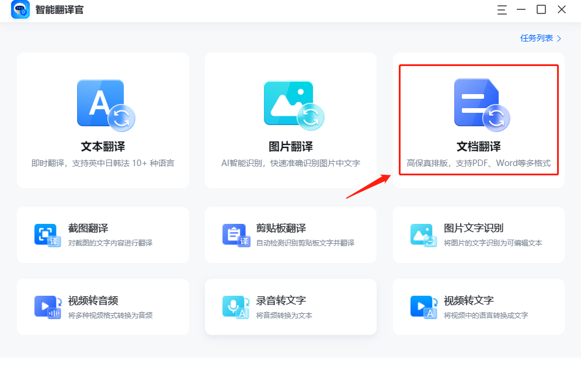Click the 智能翻译官 app logo

pos(20,9)
